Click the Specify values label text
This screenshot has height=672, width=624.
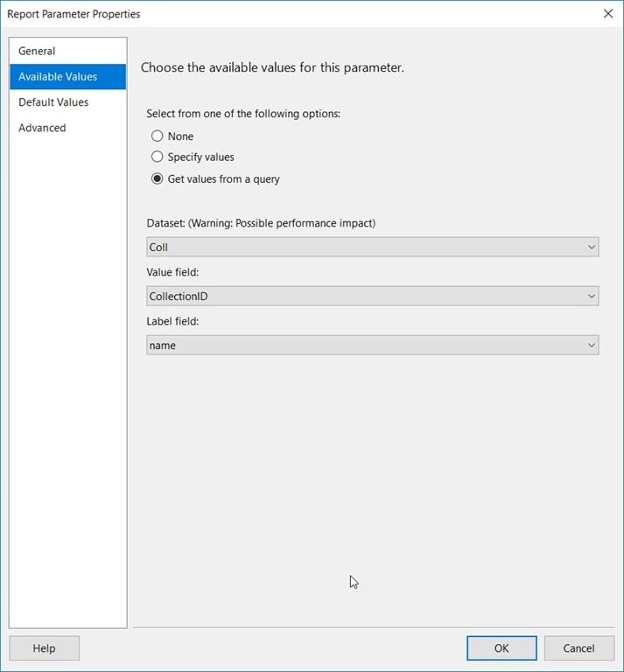tap(201, 157)
